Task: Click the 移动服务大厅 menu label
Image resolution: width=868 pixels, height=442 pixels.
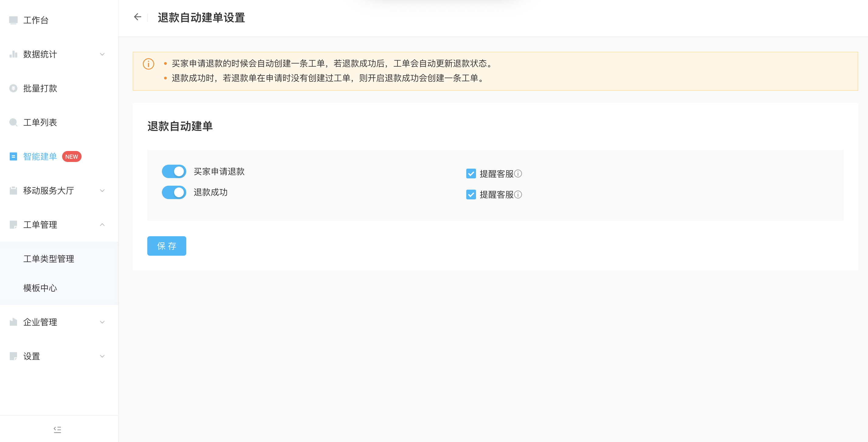Action: (x=48, y=191)
